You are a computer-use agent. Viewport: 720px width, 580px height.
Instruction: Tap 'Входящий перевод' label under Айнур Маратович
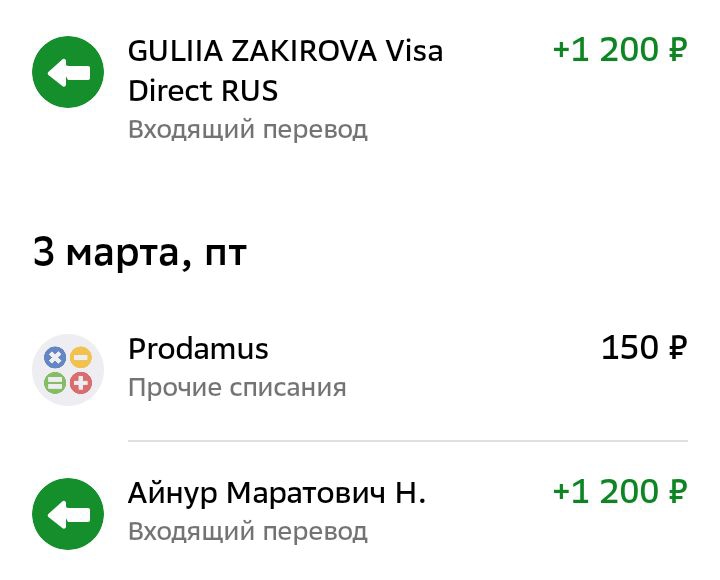[248, 532]
